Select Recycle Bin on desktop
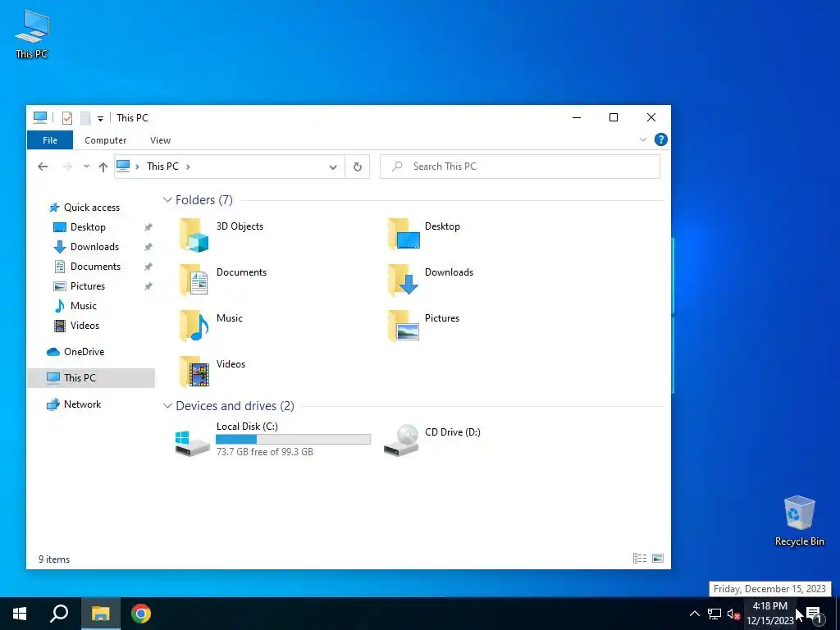840x630 pixels. [x=799, y=521]
